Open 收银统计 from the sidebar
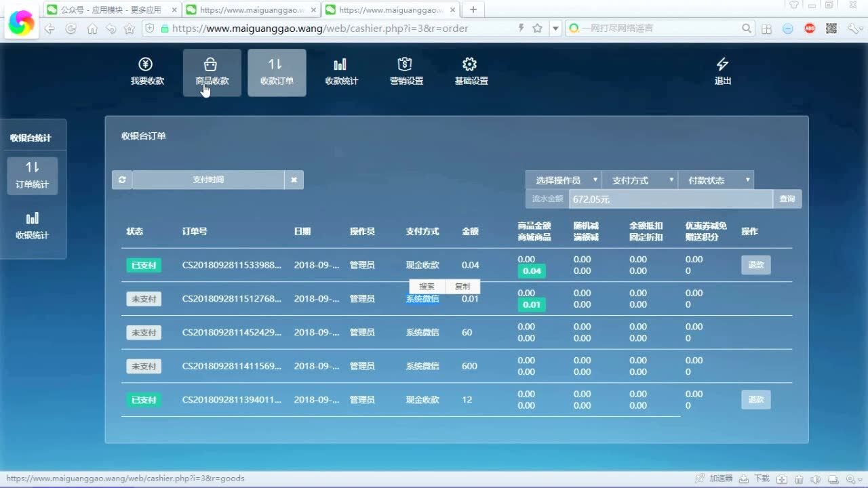This screenshot has width=868, height=488. [32, 224]
